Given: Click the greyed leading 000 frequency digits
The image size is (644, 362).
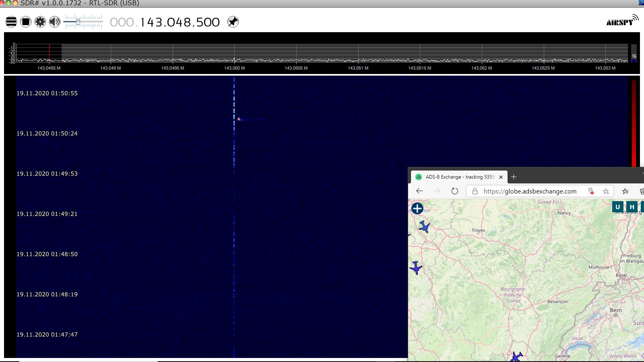Looking at the screenshot, I should (x=122, y=22).
